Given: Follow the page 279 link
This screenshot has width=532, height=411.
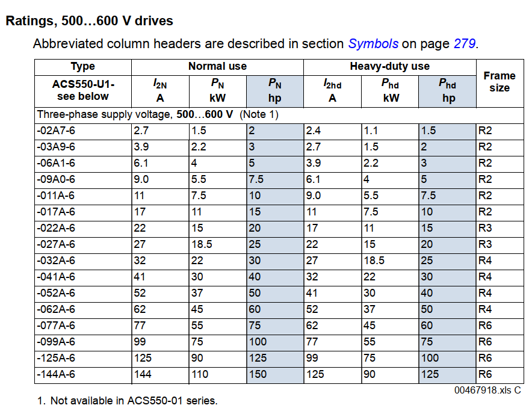Looking at the screenshot, I should coord(464,43).
